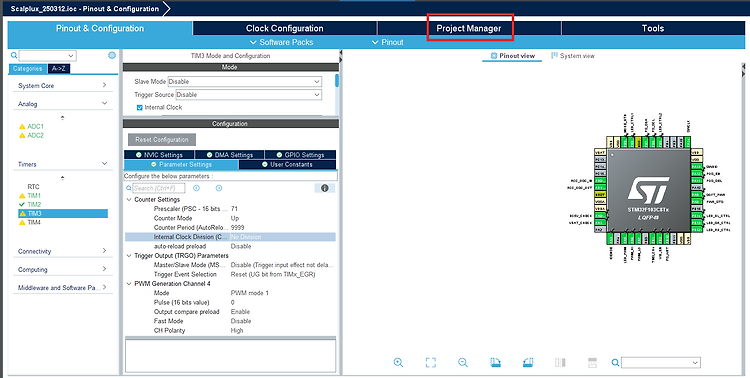Click the PWM mode 1 value

point(250,293)
